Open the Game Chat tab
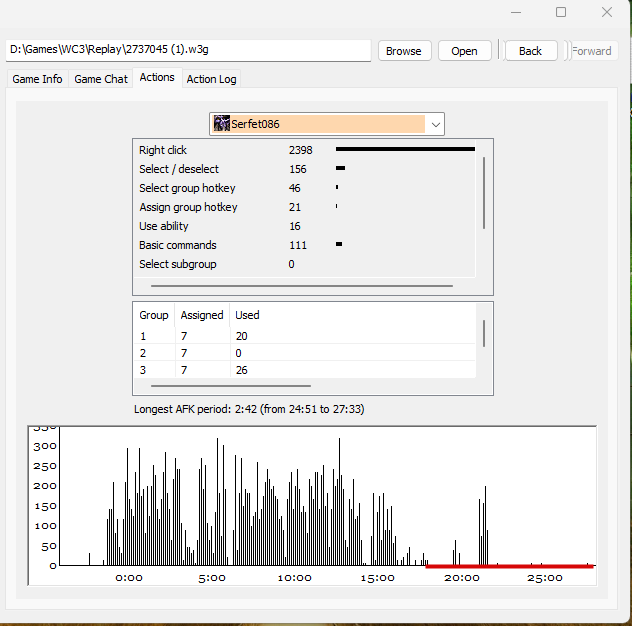Image resolution: width=632 pixels, height=626 pixels. (x=101, y=79)
